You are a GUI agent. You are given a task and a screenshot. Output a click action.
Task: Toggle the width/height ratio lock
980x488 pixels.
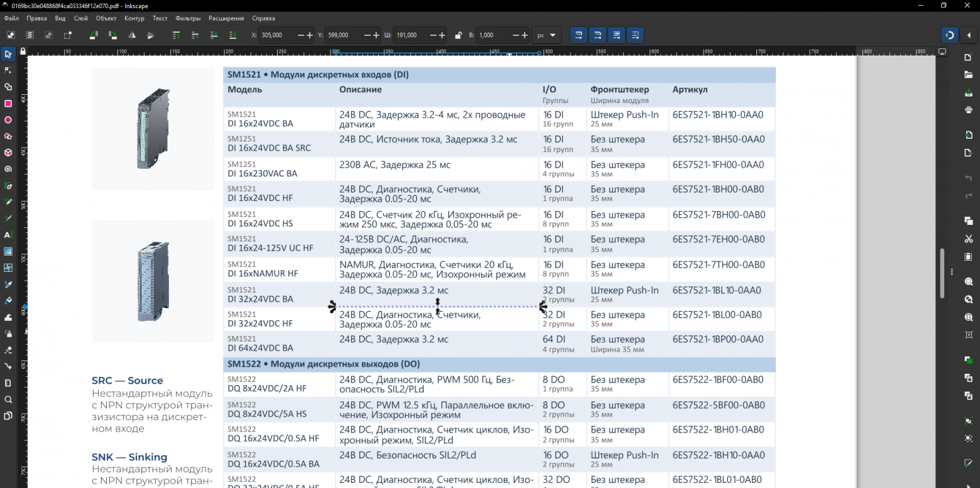[x=458, y=35]
